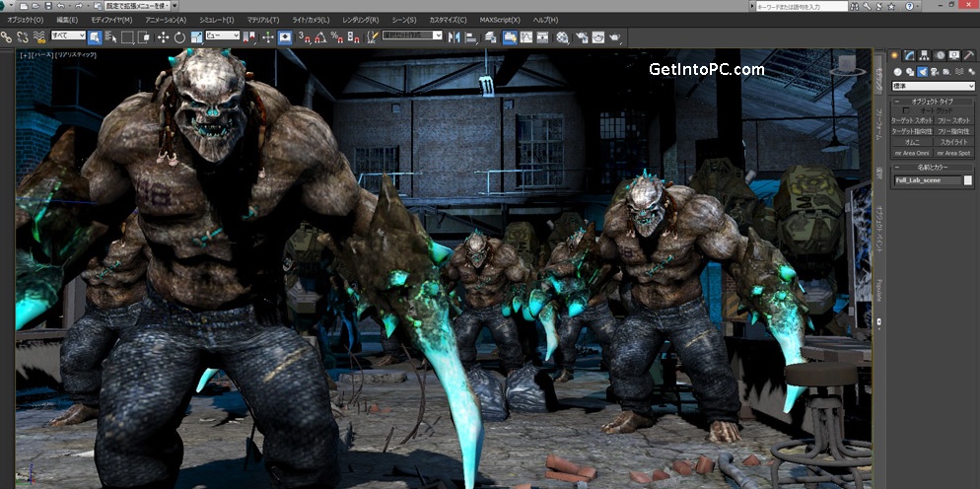This screenshot has height=489, width=980.
Task: Activate the Bind to Space Warp tool
Action: (39, 37)
